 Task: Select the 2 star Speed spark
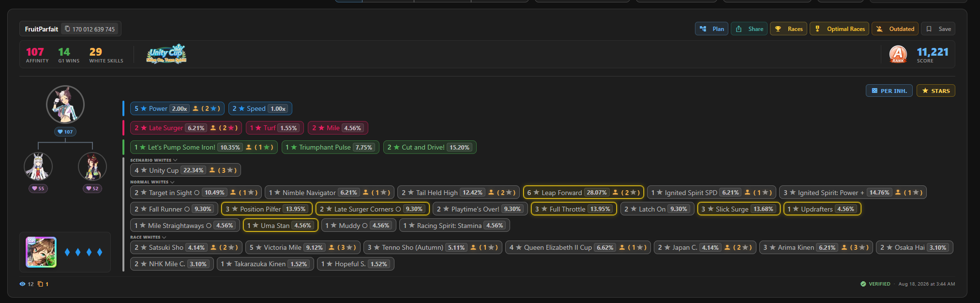pyautogui.click(x=260, y=108)
